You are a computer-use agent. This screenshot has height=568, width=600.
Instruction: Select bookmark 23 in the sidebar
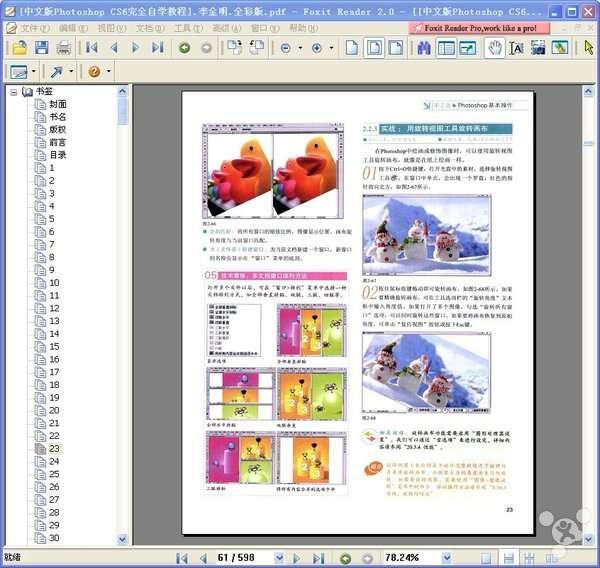tap(55, 449)
